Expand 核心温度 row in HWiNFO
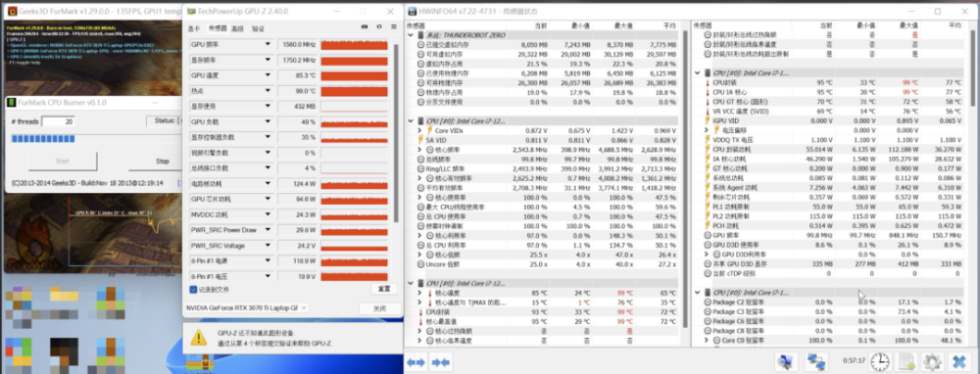Image resolution: width=980 pixels, height=374 pixels. [420, 293]
